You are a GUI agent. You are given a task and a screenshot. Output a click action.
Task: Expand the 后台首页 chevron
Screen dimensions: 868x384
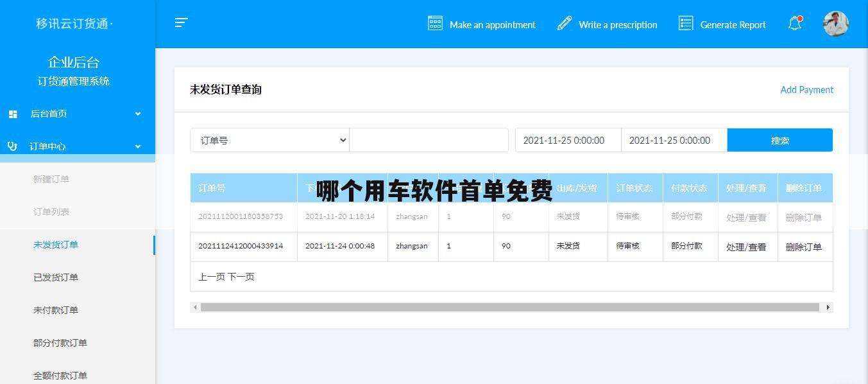138,114
